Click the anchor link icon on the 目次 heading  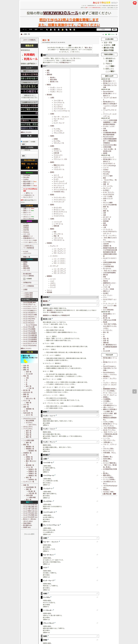pyautogui.click(x=97, y=66)
